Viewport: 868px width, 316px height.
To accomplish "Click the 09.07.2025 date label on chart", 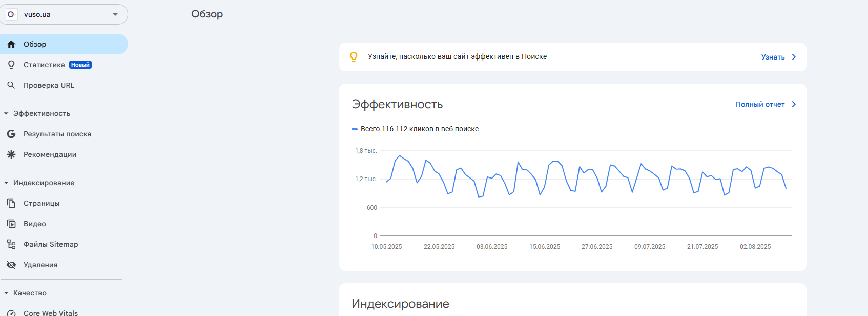I will (x=650, y=247).
